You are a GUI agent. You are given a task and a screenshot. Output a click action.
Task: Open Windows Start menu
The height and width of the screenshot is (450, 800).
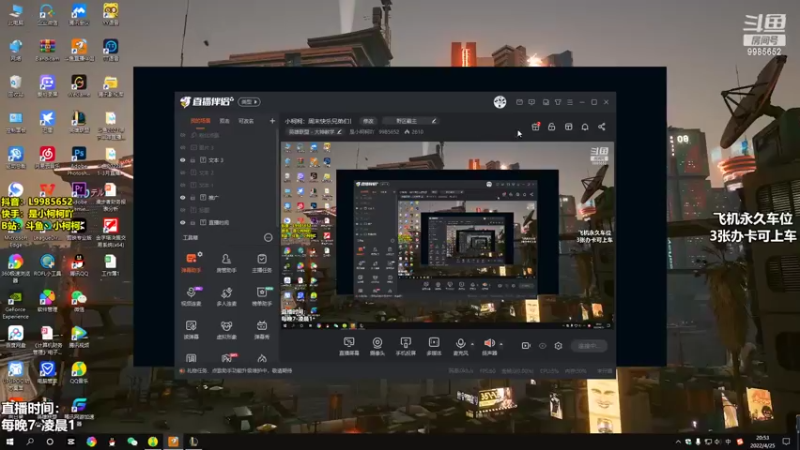pyautogui.click(x=9, y=441)
